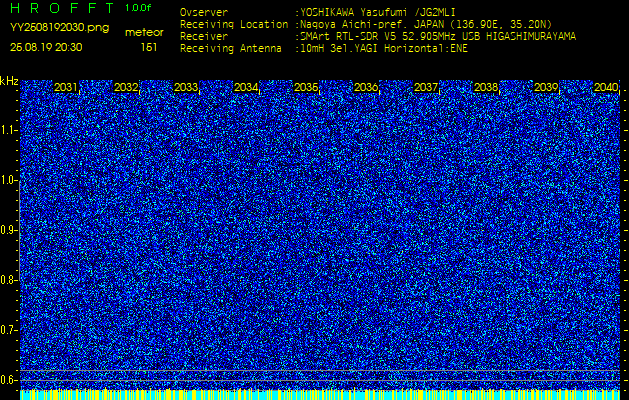Click the Receiving Location Nagoya line
Screen dimensions: 629x400
coord(366,24)
